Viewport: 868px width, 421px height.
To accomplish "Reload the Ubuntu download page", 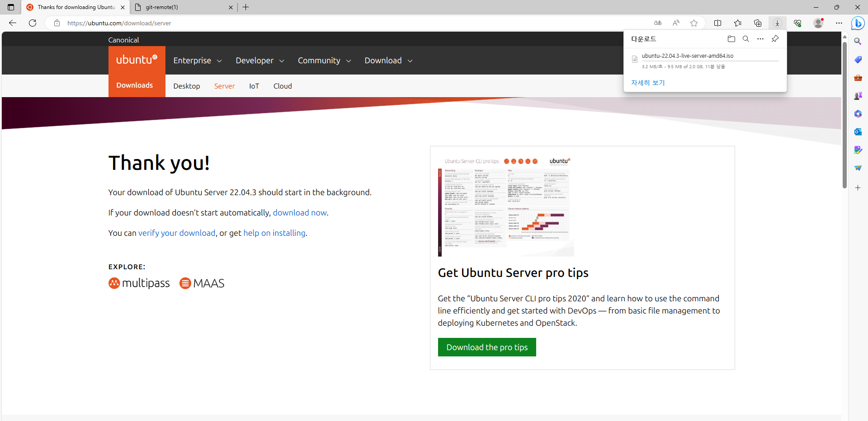I will pos(33,23).
